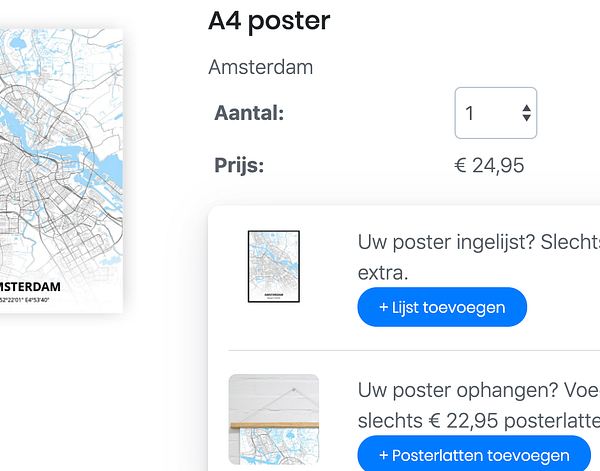Click the € 24,95 price value

pyautogui.click(x=489, y=166)
